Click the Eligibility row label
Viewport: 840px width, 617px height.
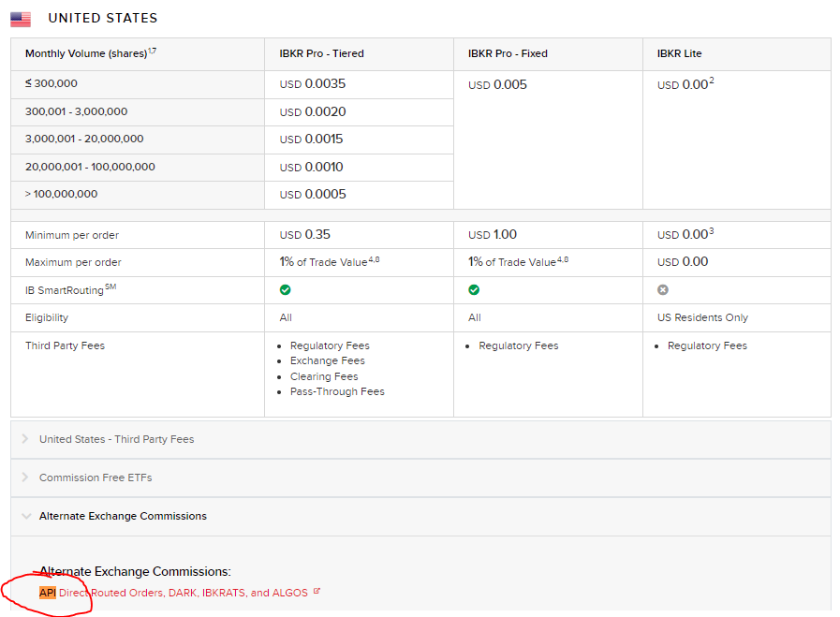(x=47, y=317)
